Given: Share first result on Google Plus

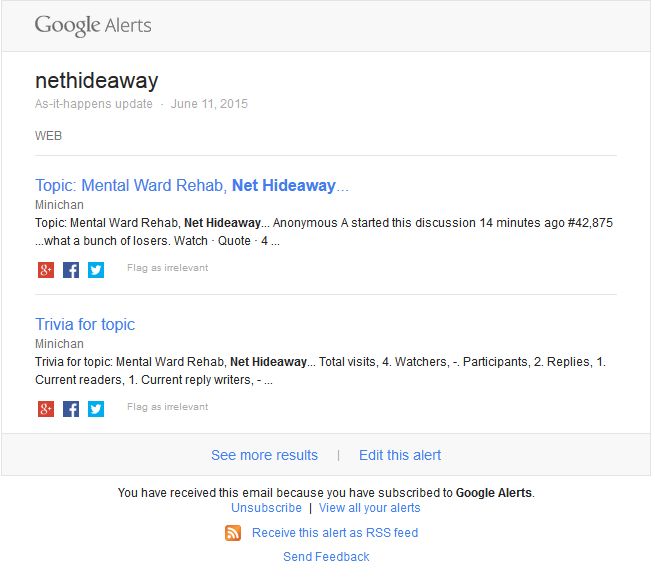Looking at the screenshot, I should (x=46, y=270).
